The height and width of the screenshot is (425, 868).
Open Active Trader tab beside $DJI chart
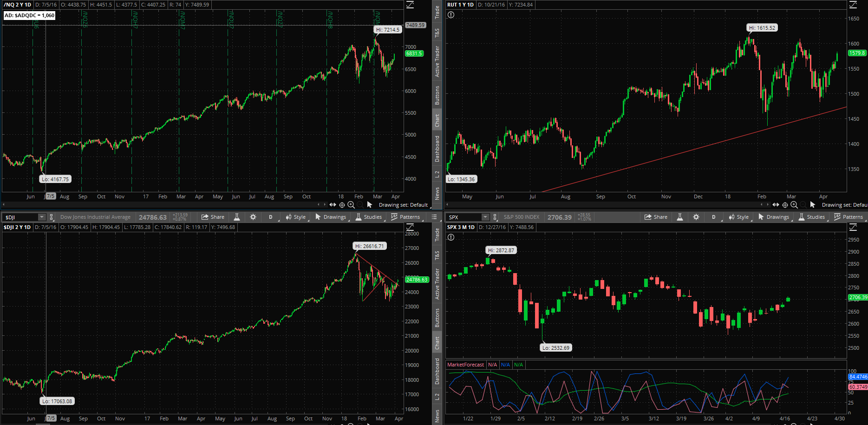(437, 284)
